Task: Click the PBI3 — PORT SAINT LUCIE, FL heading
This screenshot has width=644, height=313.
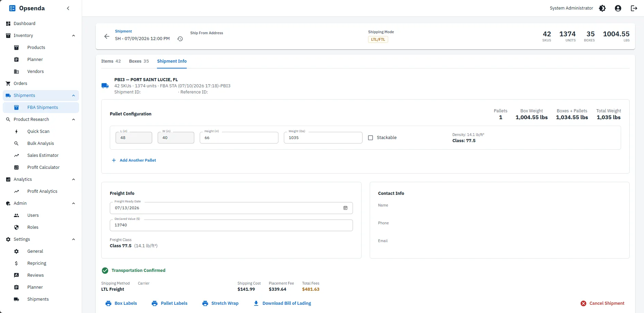Action: [x=146, y=80]
